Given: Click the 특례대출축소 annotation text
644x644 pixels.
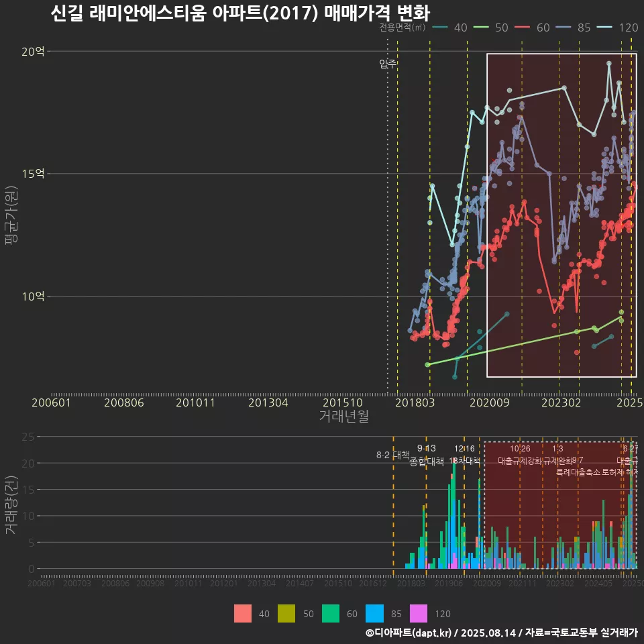Looking at the screenshot, I should click(579, 472).
